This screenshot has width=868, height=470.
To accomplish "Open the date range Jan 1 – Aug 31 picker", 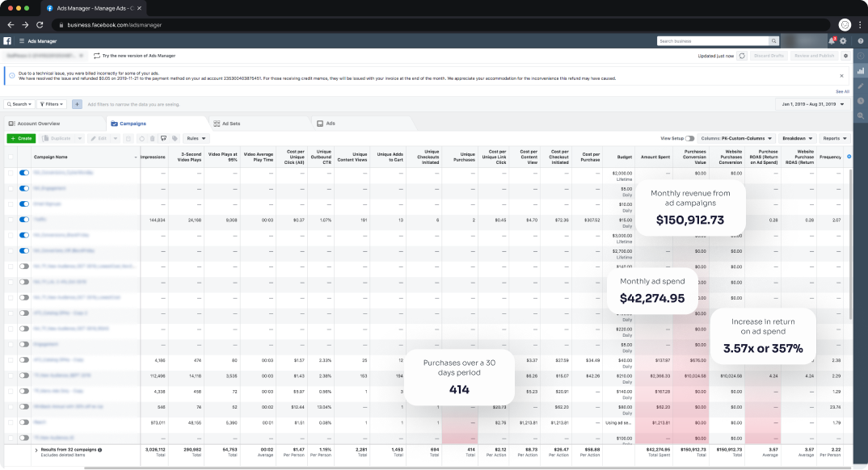I will tap(812, 104).
